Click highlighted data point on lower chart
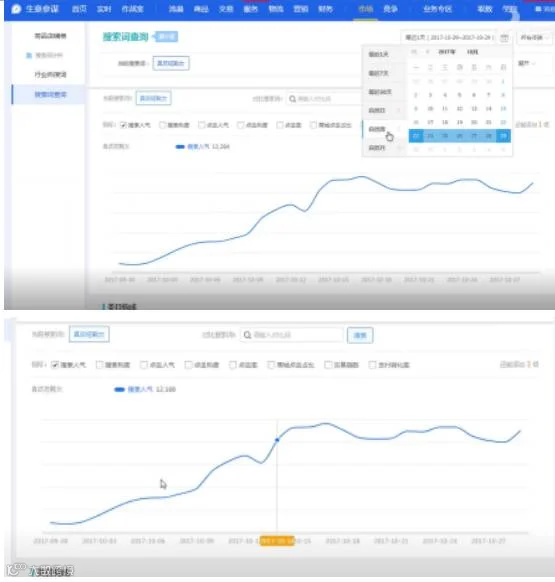Viewport: 555px width, 582px height. tap(277, 440)
